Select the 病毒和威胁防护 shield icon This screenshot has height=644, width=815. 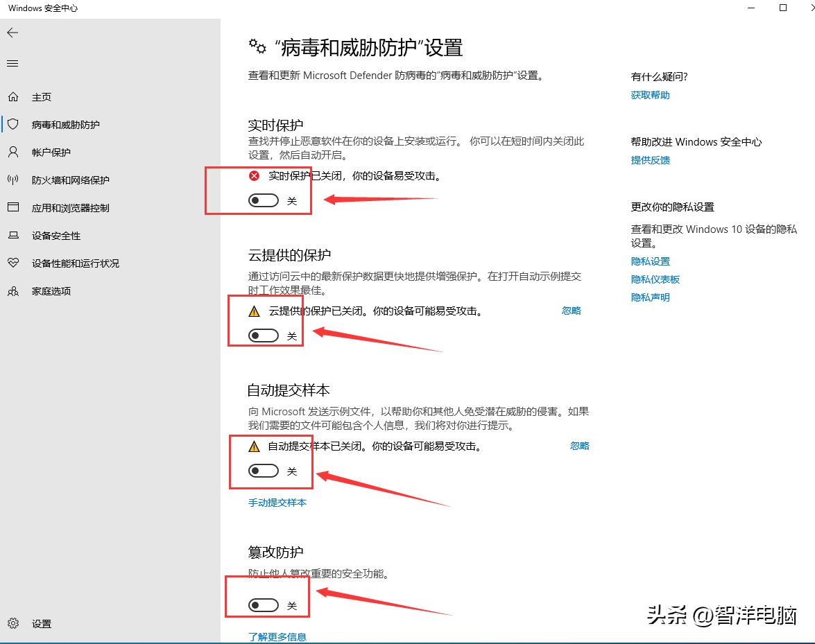point(12,124)
